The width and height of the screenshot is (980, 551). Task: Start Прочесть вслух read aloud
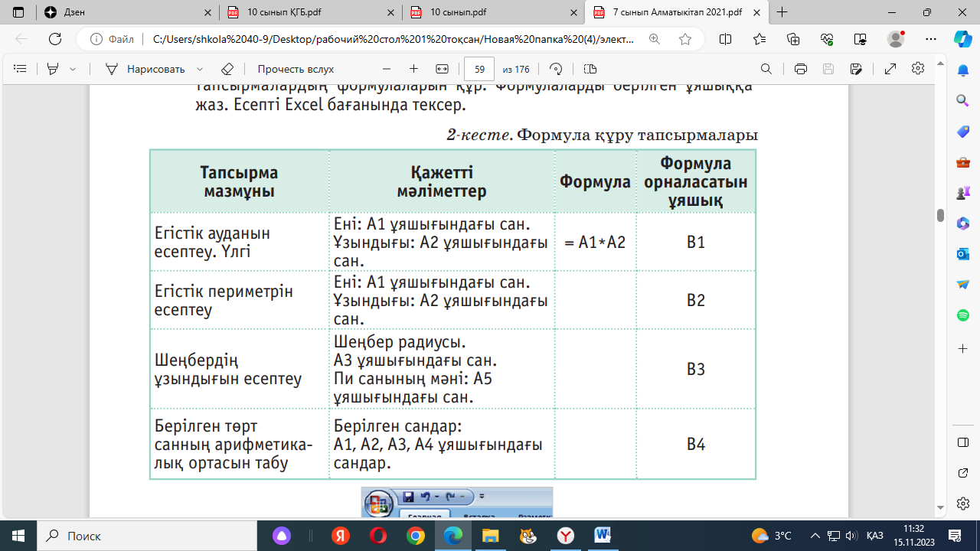point(296,69)
